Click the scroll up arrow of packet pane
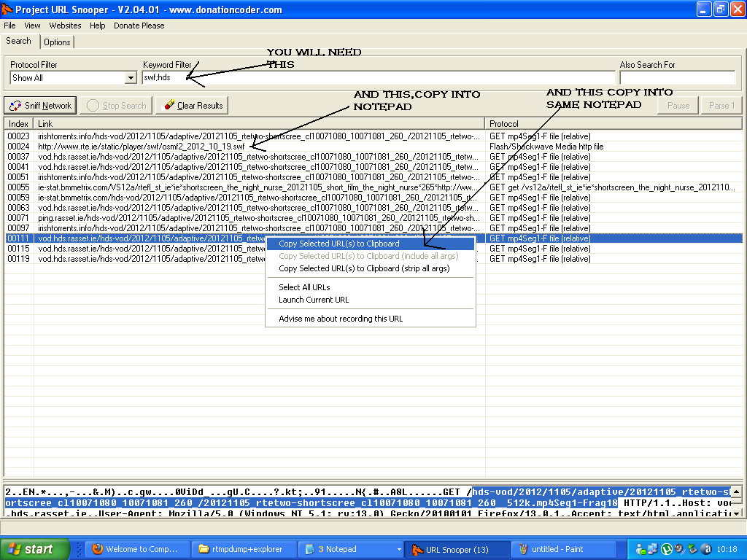 [737, 491]
